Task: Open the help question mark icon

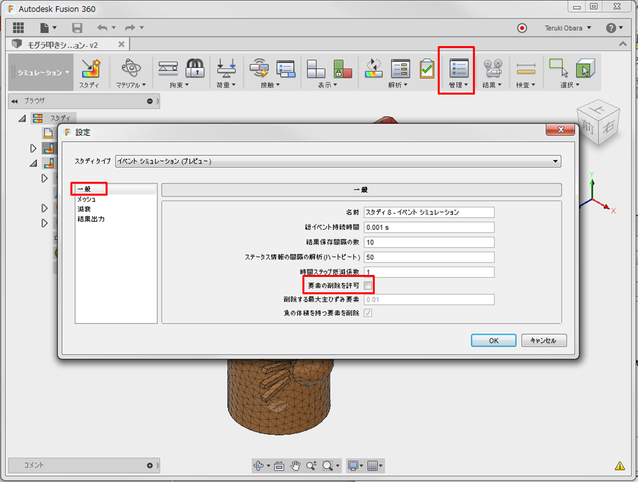Action: tap(611, 28)
